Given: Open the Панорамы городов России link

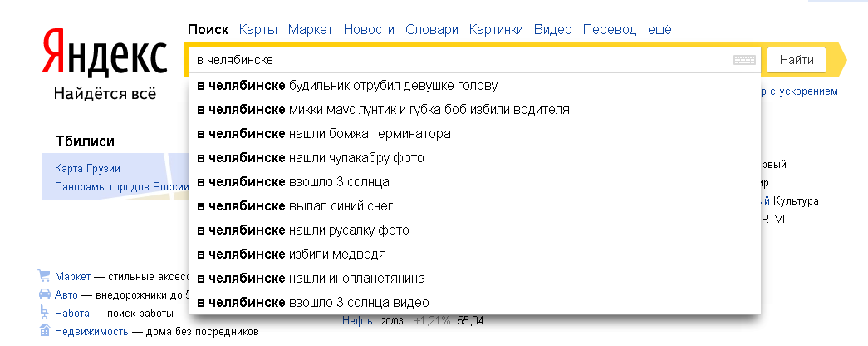Looking at the screenshot, I should coord(122,187).
